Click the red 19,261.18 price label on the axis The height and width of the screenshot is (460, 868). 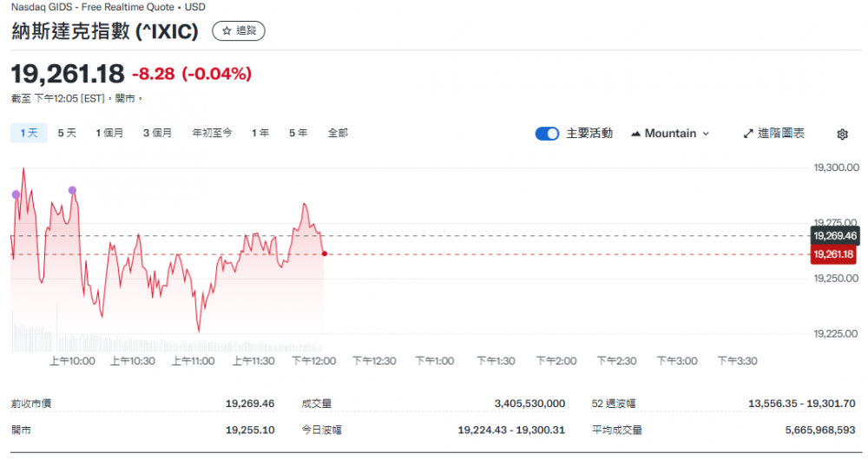click(833, 254)
